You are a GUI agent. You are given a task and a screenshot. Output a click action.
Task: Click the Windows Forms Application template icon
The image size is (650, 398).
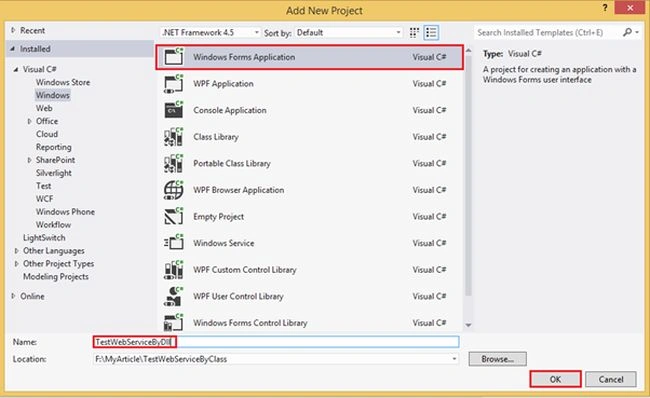coord(173,57)
